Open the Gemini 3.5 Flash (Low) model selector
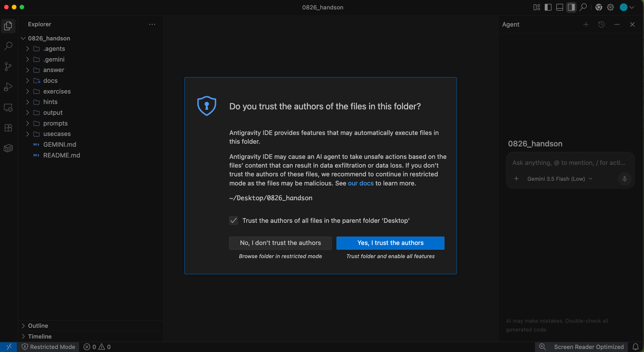Viewport: 644px width, 352px height. click(x=560, y=179)
